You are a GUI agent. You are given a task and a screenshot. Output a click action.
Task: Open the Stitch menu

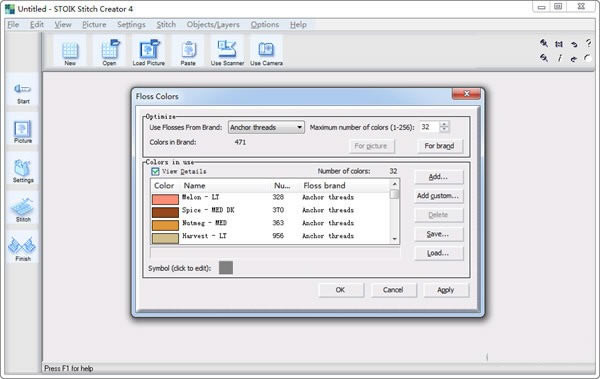pos(166,25)
